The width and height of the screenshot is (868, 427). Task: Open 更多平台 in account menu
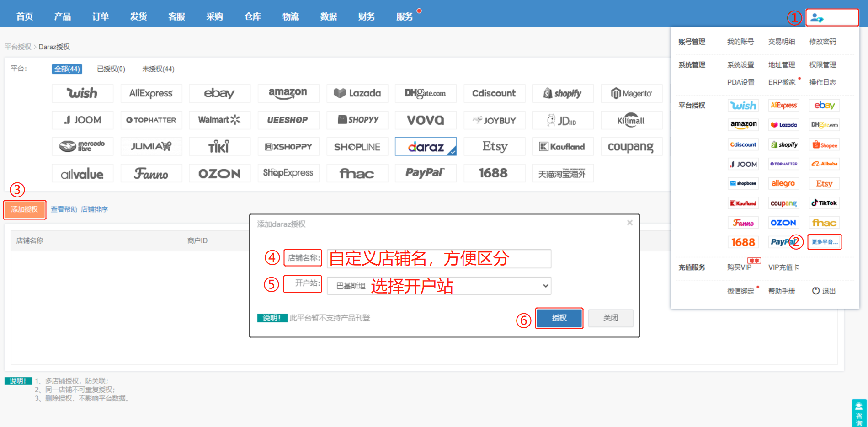point(825,242)
